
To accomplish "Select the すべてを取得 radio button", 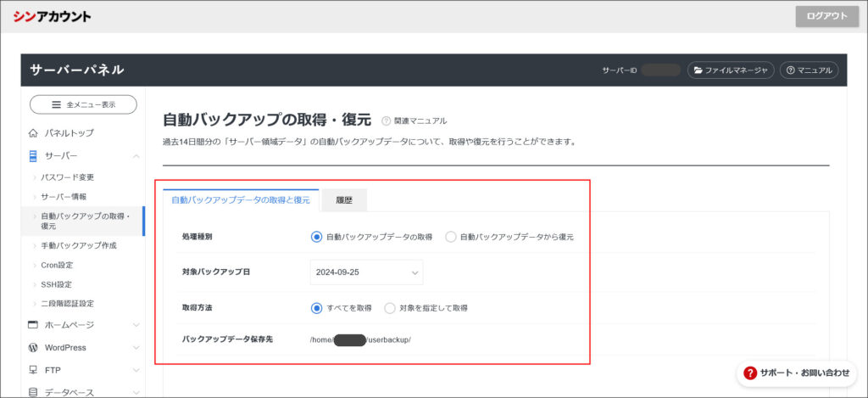I will click(x=317, y=308).
